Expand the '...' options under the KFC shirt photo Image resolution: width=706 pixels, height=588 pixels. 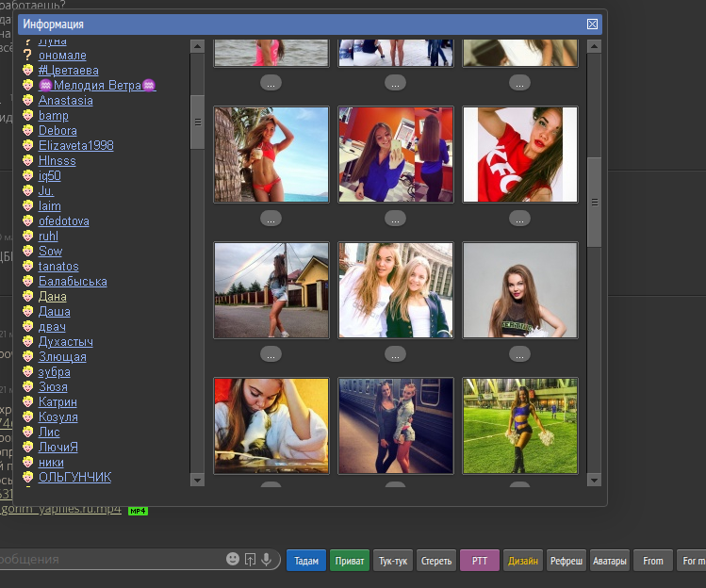click(519, 218)
